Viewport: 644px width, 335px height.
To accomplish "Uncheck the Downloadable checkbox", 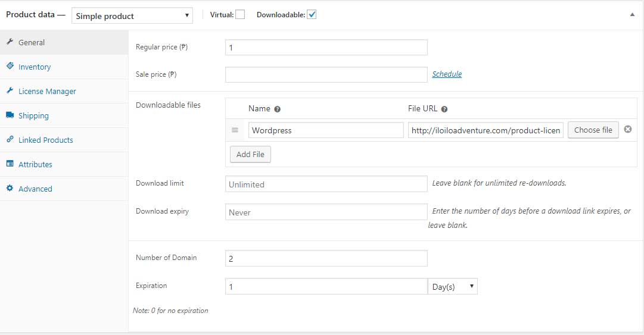I will point(312,15).
